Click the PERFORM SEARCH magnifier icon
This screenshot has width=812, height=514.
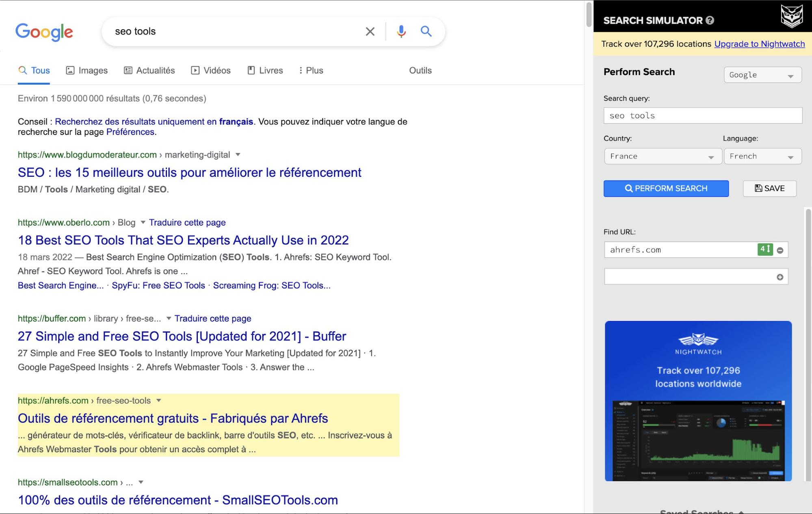pyautogui.click(x=628, y=188)
